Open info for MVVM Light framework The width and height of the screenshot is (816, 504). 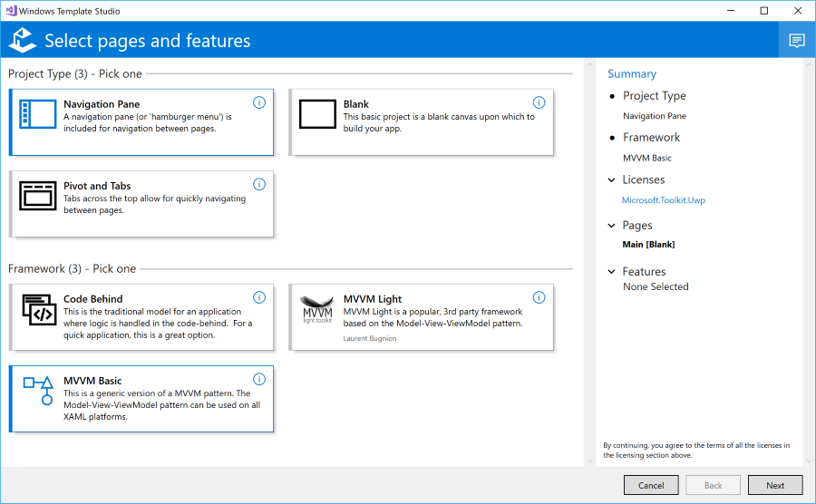tap(539, 297)
